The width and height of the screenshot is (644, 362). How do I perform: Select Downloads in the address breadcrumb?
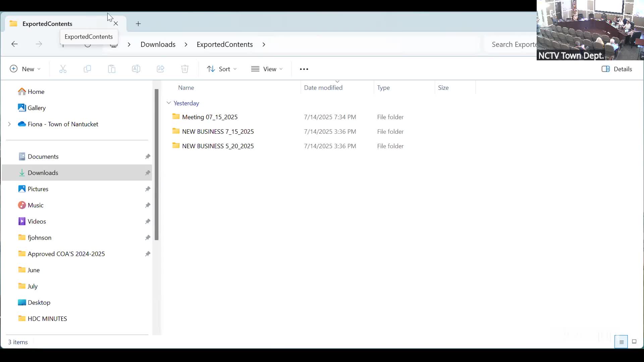158,44
